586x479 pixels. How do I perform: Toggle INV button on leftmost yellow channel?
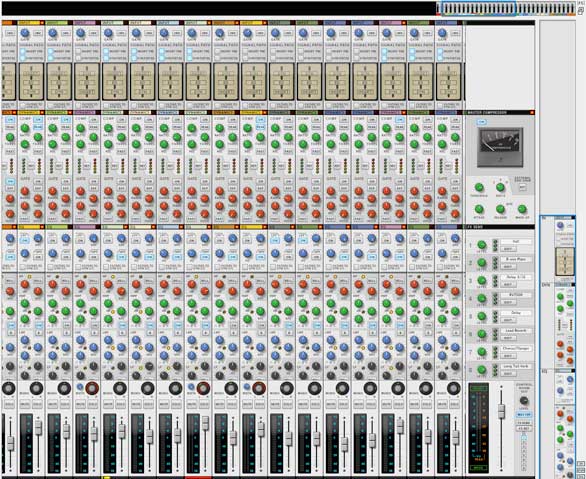pos(38,33)
